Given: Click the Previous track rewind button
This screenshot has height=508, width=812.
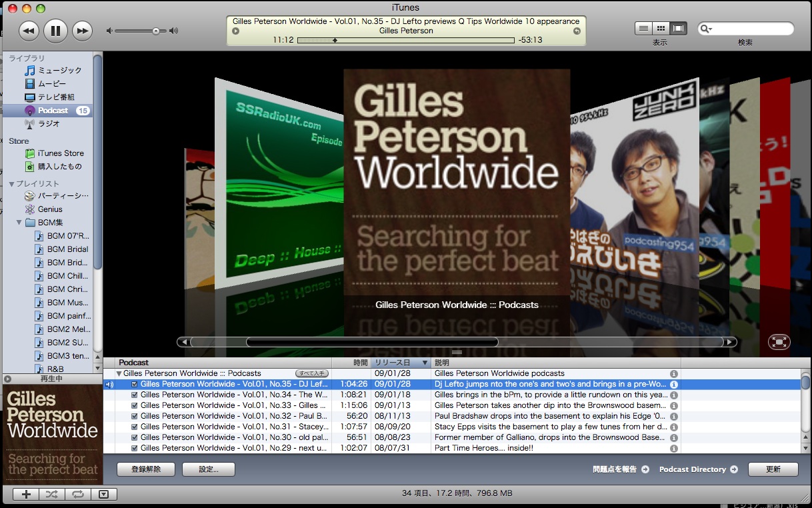Looking at the screenshot, I should (28, 30).
